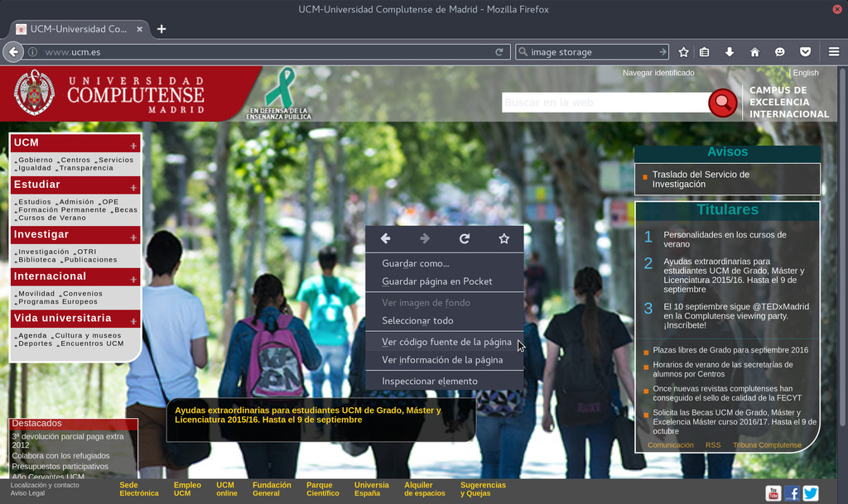The width and height of the screenshot is (848, 504).
Task: Bookmark this page with the toolbar star
Action: (x=683, y=52)
